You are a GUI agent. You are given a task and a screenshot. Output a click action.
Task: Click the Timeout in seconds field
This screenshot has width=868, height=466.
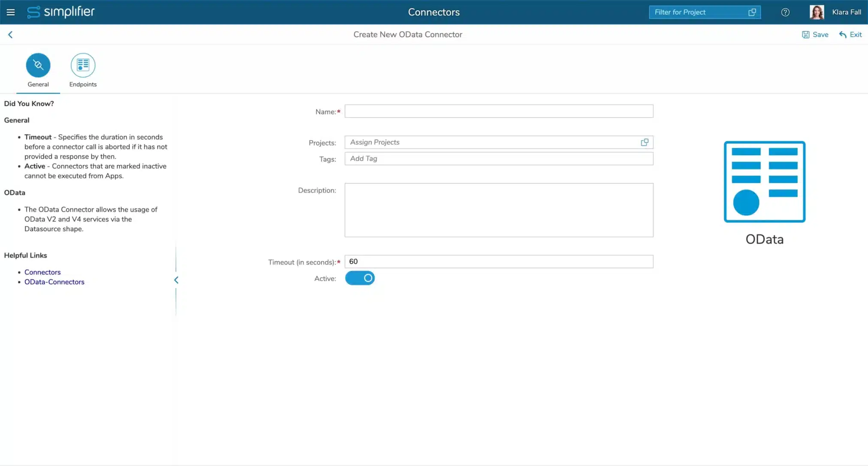[499, 262]
